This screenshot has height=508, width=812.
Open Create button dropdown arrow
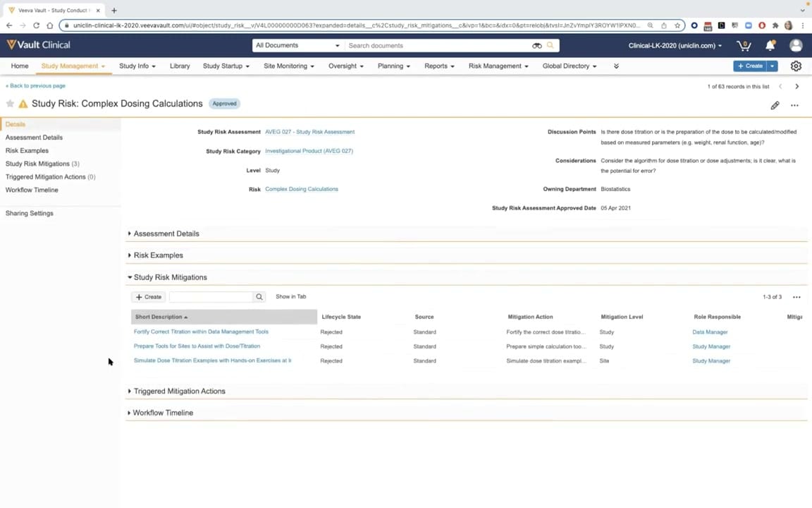click(772, 66)
